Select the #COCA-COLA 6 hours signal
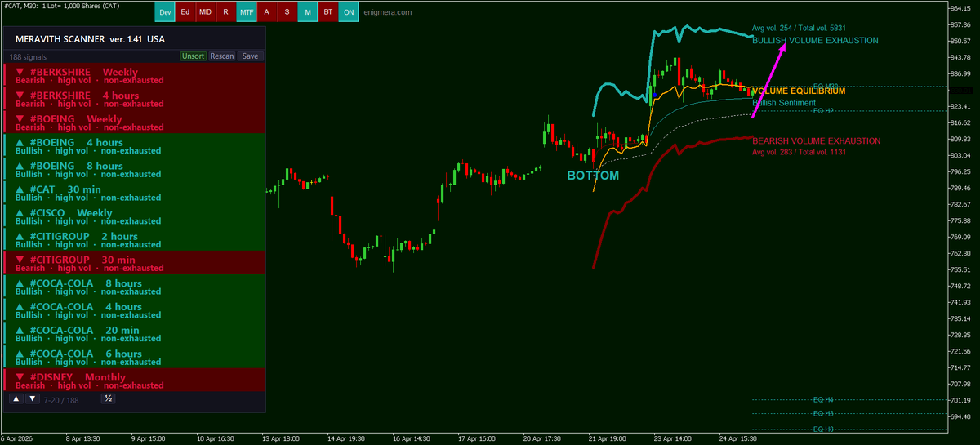Image resolution: width=980 pixels, height=445 pixels. click(135, 357)
